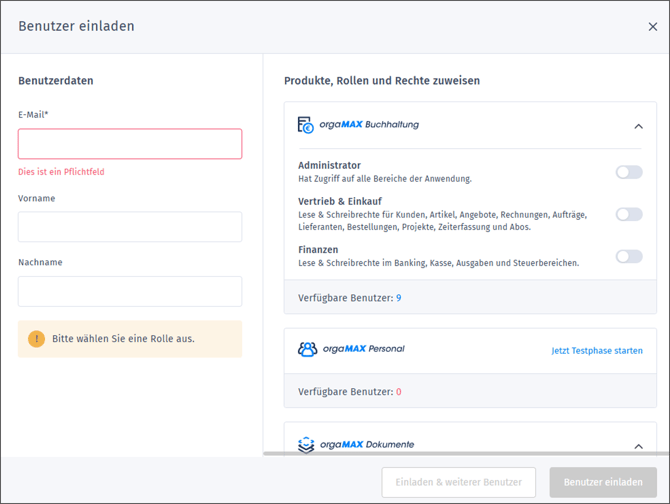Click the Finanzen role heading

(x=318, y=249)
